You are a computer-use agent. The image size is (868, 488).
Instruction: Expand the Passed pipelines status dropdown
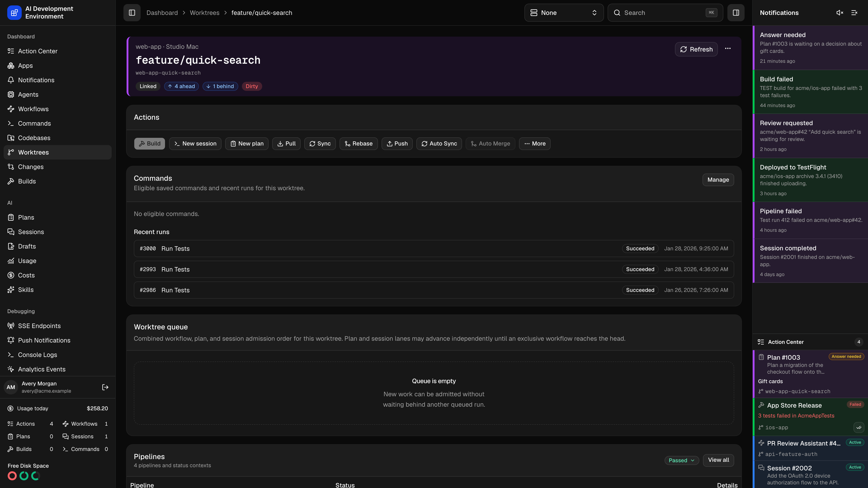pos(681,460)
